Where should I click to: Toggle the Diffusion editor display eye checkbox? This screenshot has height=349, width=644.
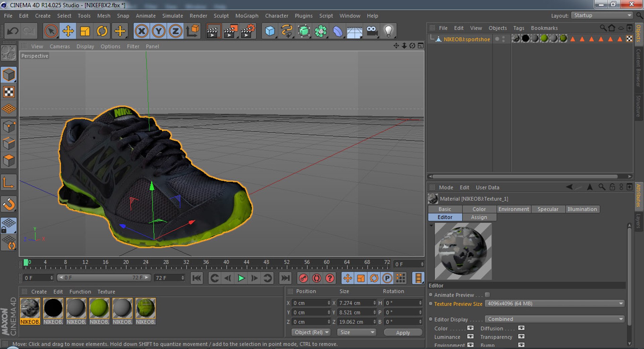[521, 328]
